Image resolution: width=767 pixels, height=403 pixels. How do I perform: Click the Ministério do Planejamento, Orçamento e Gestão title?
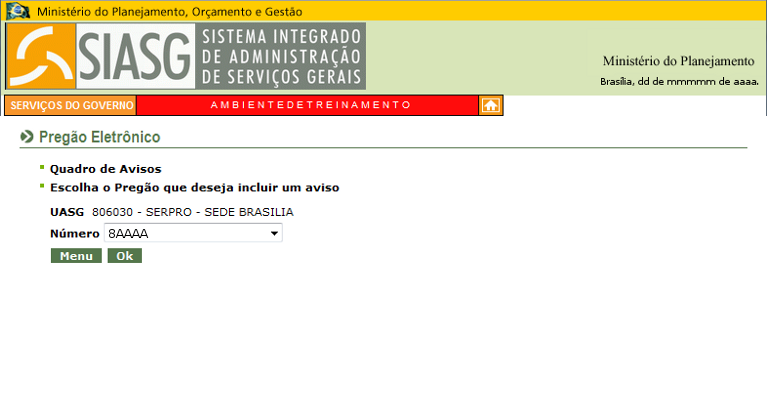click(169, 11)
